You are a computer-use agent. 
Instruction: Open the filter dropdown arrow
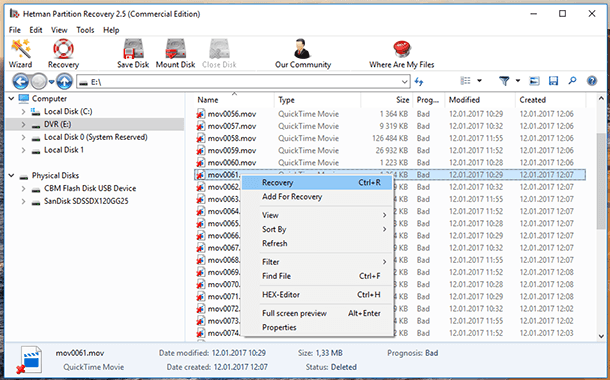coord(518,81)
